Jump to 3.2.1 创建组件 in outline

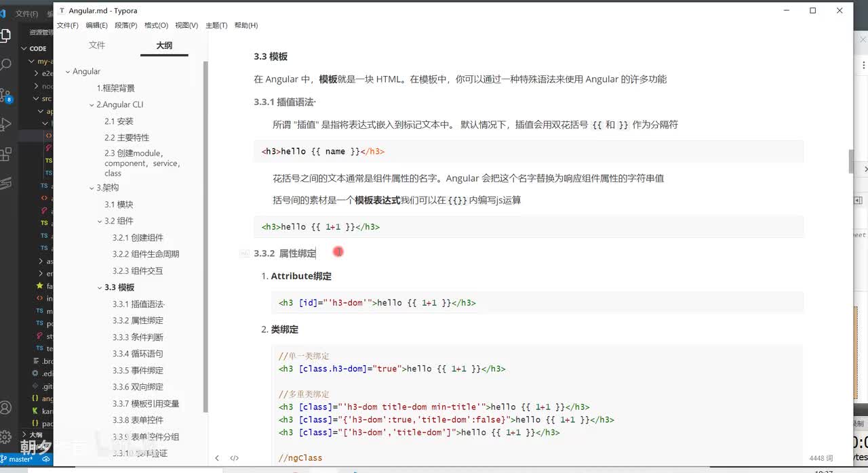138,238
